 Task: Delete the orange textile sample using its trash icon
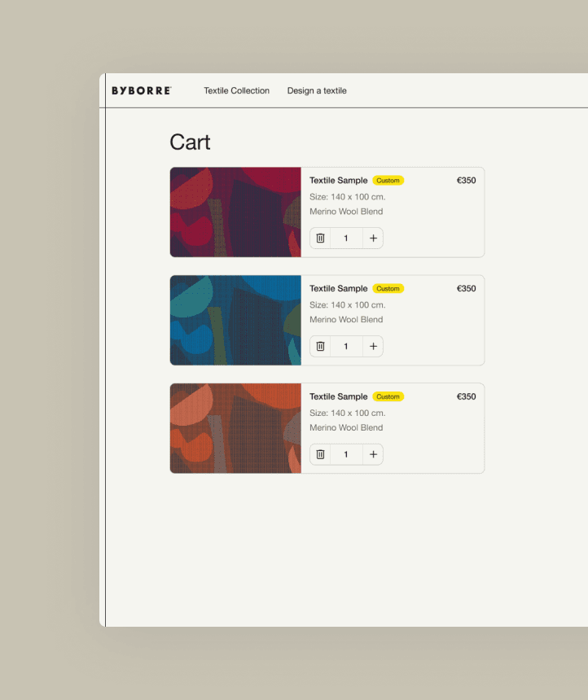[x=320, y=454]
